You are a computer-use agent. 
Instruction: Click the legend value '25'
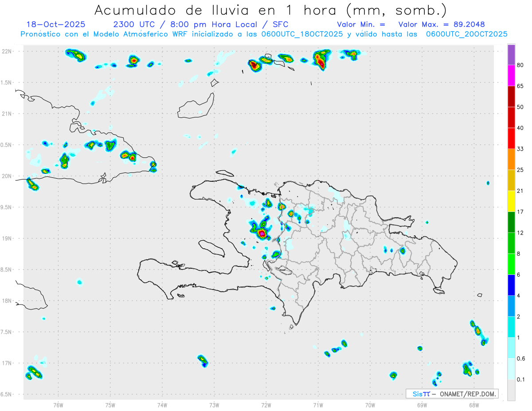coord(521,170)
